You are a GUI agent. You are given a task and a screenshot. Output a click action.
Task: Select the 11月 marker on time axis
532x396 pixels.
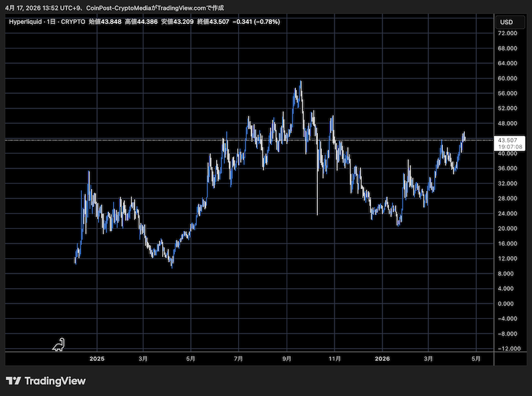click(335, 359)
